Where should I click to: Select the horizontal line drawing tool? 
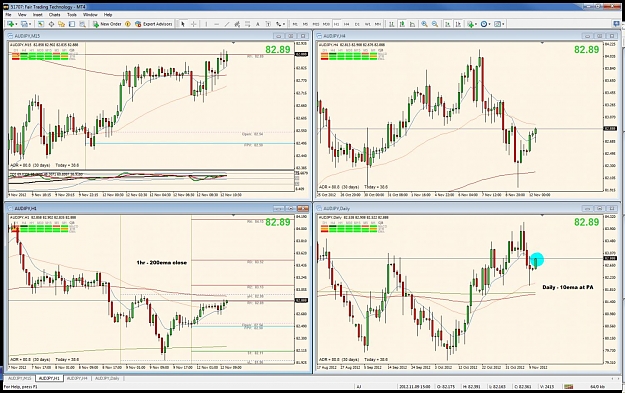point(216,24)
